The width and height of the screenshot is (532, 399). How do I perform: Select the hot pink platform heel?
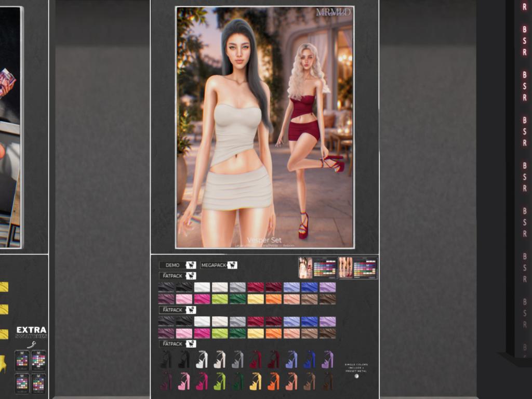pyautogui.click(x=202, y=381)
